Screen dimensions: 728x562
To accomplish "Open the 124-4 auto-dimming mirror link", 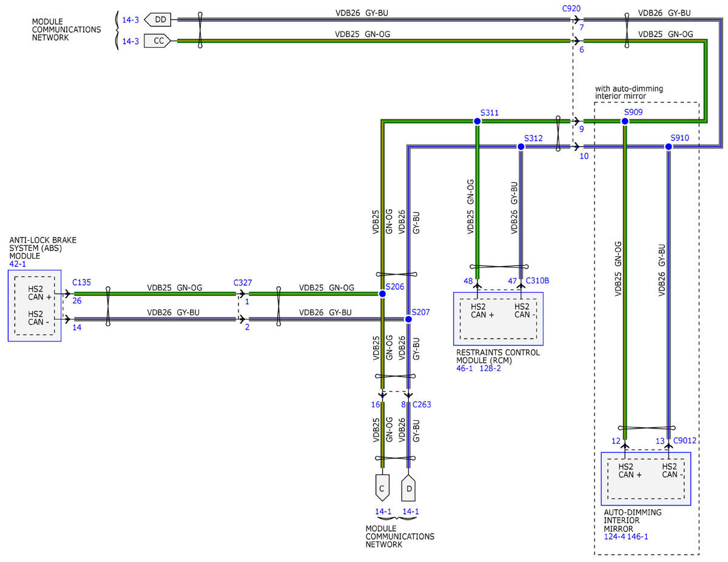I will click(x=615, y=536).
